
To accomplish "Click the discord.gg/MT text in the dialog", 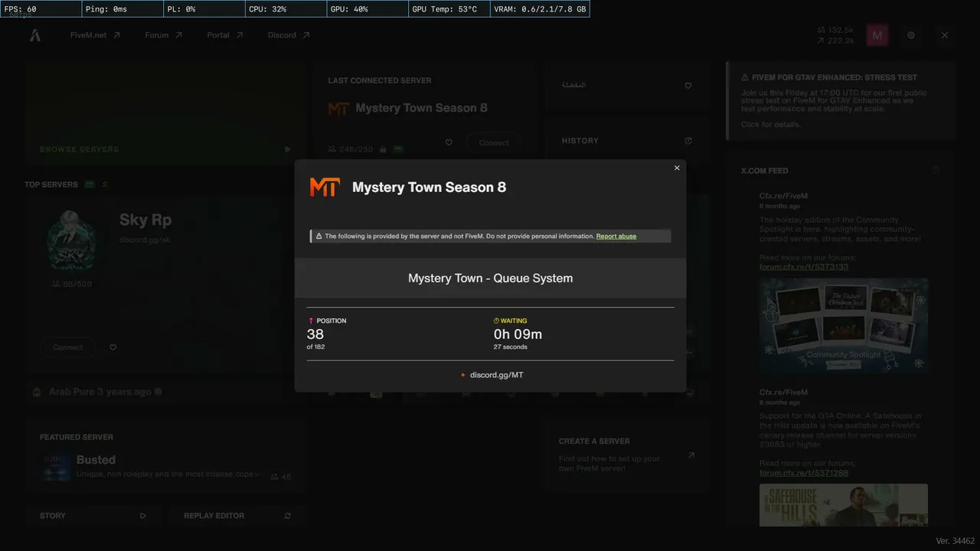I will tap(497, 375).
